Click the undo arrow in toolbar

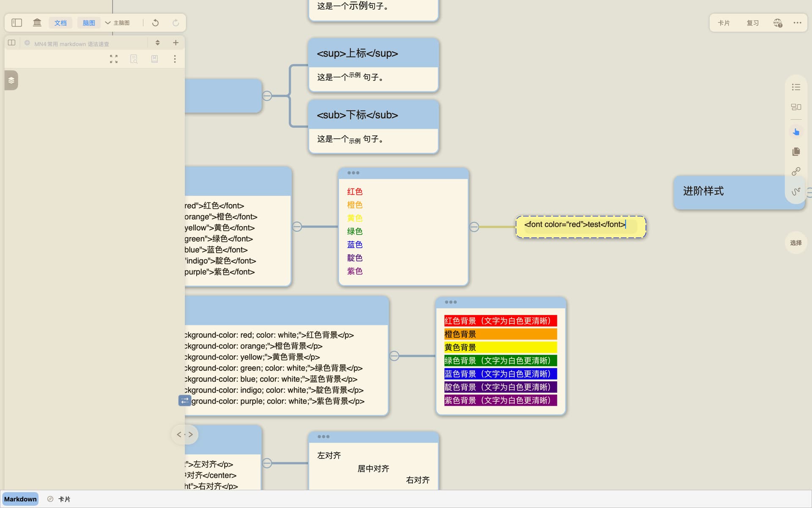coord(155,23)
